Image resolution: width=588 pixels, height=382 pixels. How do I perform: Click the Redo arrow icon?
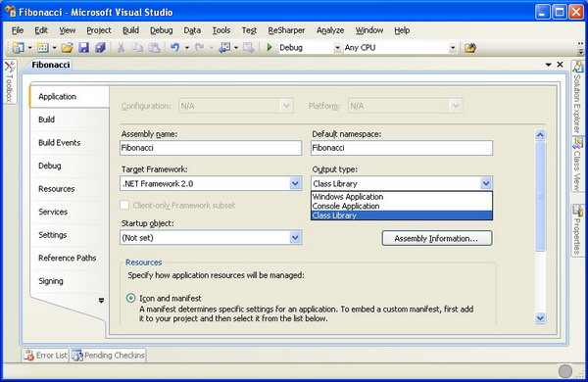point(200,48)
